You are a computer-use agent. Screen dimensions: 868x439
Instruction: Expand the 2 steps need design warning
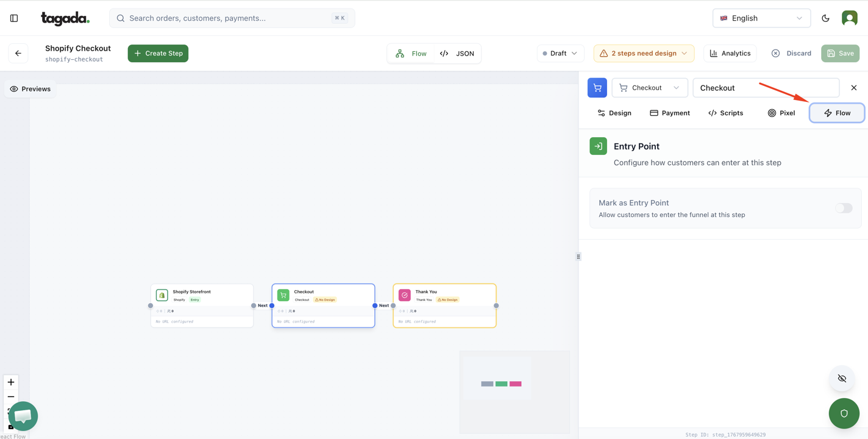[x=644, y=54]
